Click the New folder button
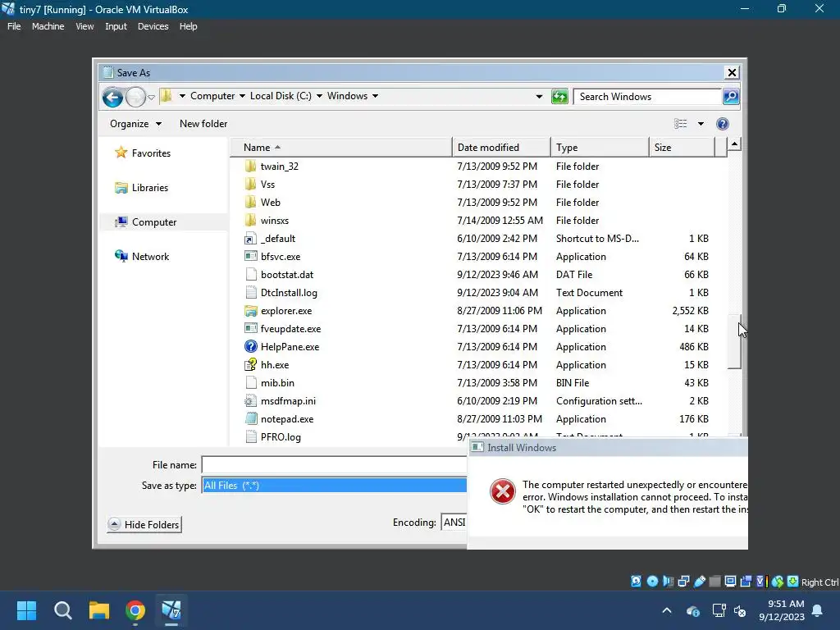Viewport: 840px width, 630px height. click(203, 124)
